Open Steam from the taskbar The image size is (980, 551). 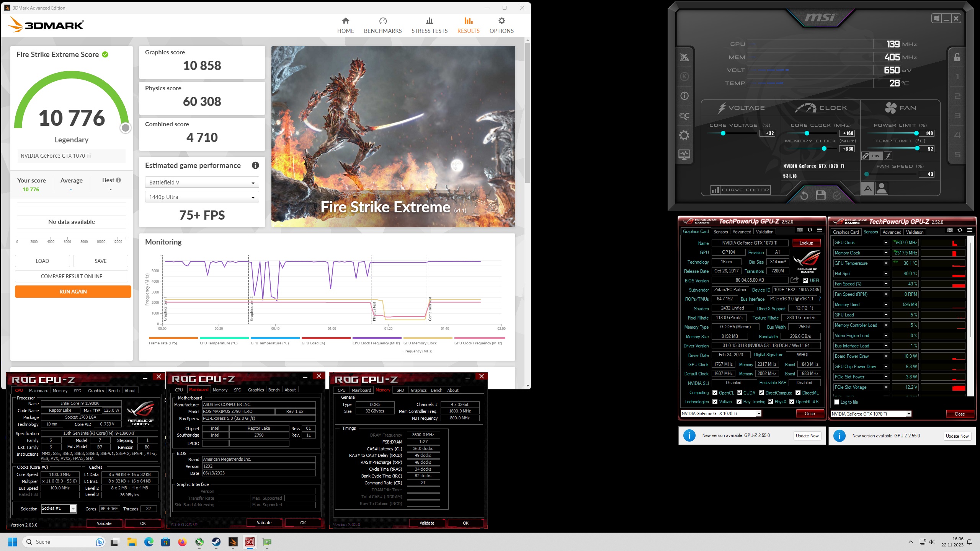(216, 542)
